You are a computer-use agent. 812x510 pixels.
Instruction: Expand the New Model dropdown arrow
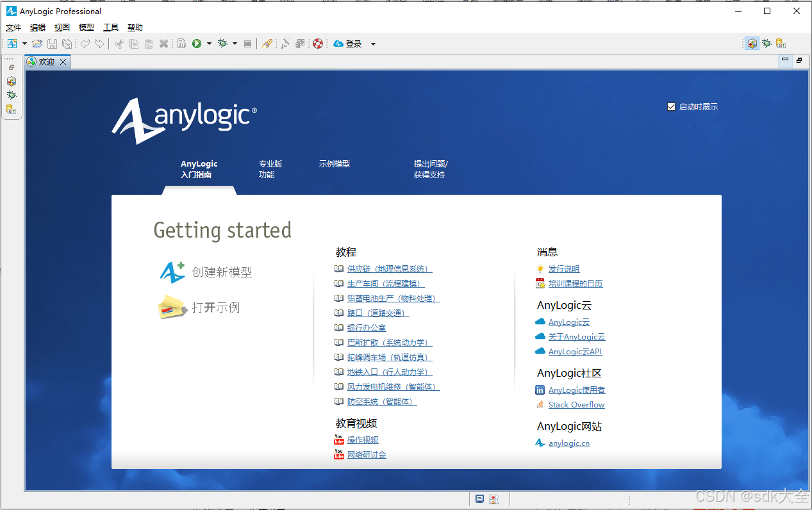click(x=24, y=43)
